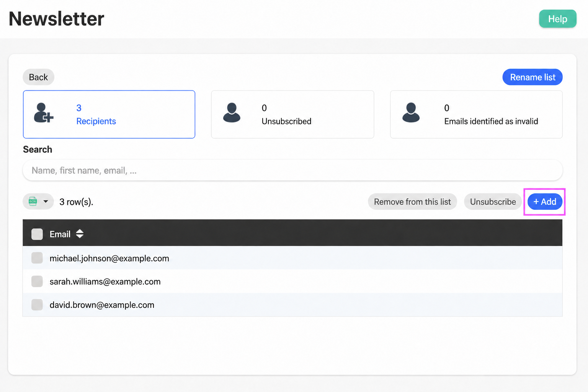
Task: Check david.brown@example.com row checkbox
Action: pos(37,305)
